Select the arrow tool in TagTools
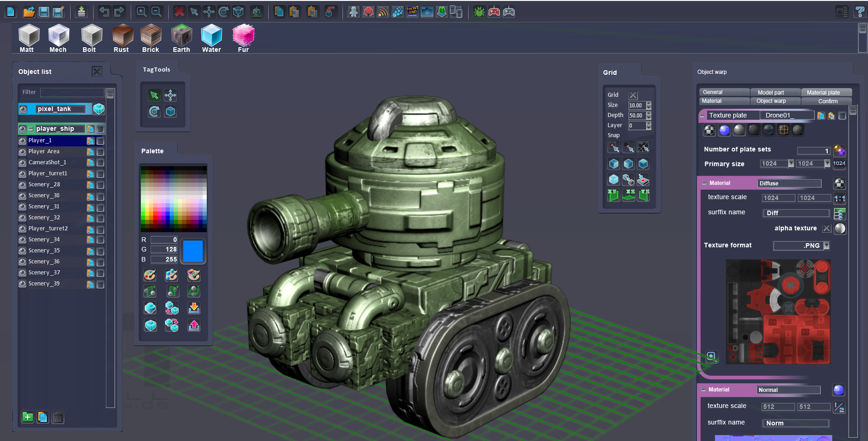 [x=155, y=95]
